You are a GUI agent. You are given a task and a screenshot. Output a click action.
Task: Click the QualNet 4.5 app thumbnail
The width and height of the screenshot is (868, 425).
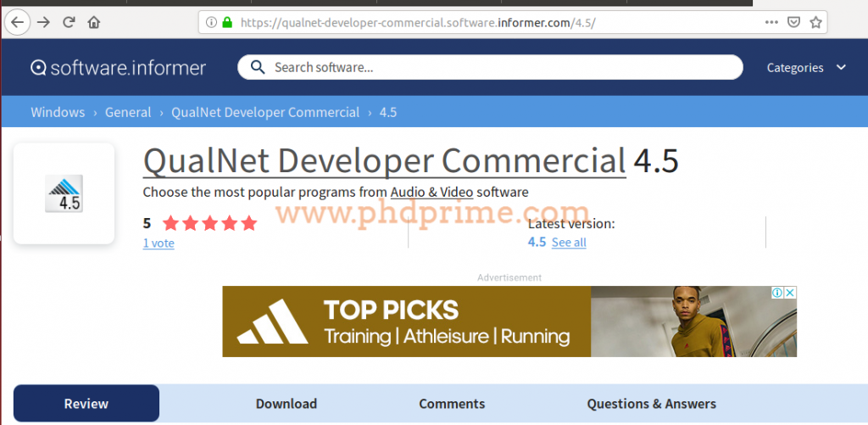64,194
